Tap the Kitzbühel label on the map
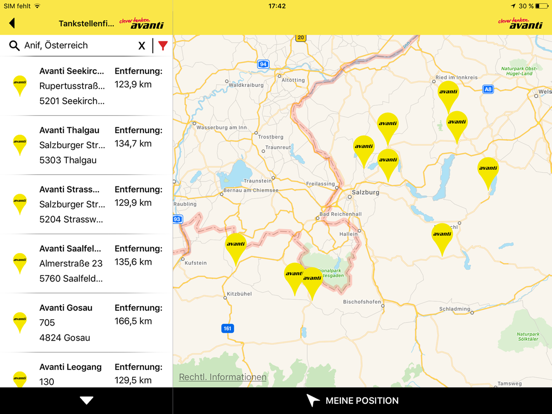The width and height of the screenshot is (552, 414). pyautogui.click(x=239, y=294)
